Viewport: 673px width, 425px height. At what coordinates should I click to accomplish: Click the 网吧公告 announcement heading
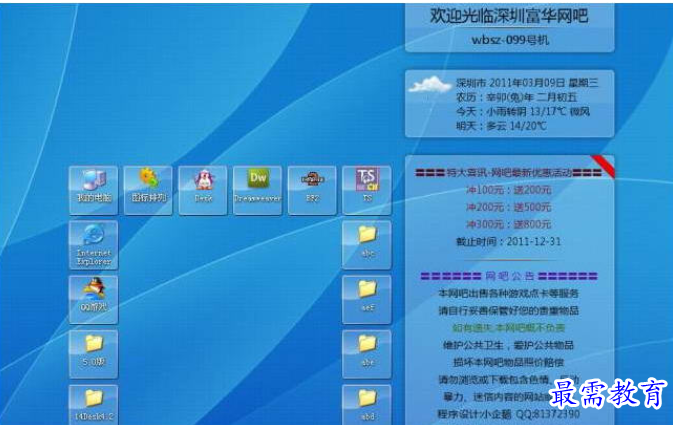tap(509, 276)
